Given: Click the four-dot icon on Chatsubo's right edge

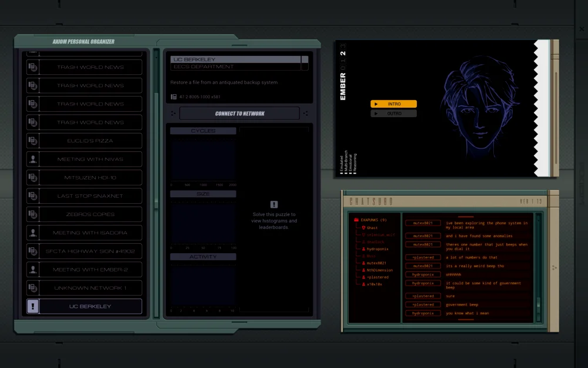Looking at the screenshot, I should [553, 268].
